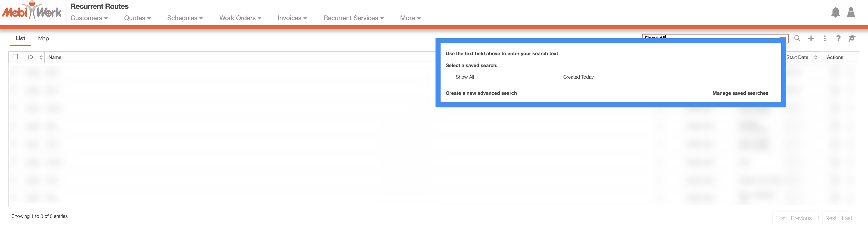
Task: Toggle the select-all checkbox in table header
Action: click(x=15, y=57)
